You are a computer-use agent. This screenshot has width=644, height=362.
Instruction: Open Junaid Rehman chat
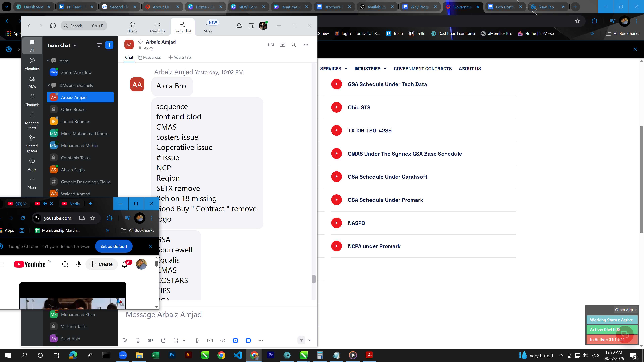[80, 121]
